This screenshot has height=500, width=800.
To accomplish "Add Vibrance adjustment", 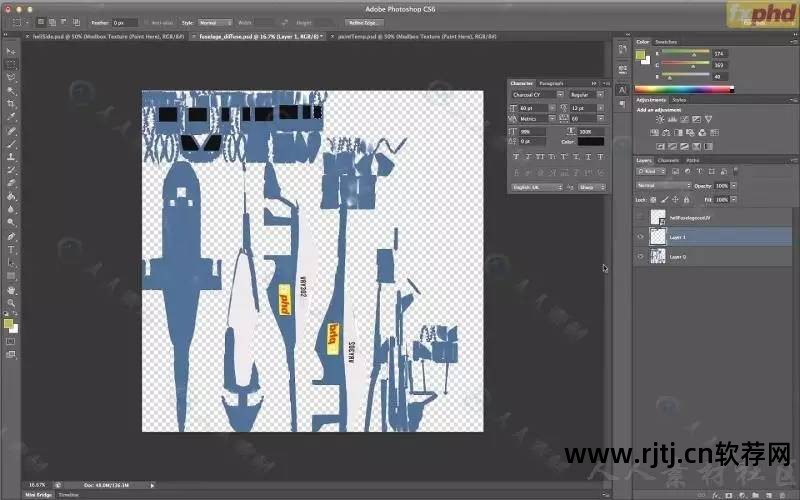I will [708, 119].
